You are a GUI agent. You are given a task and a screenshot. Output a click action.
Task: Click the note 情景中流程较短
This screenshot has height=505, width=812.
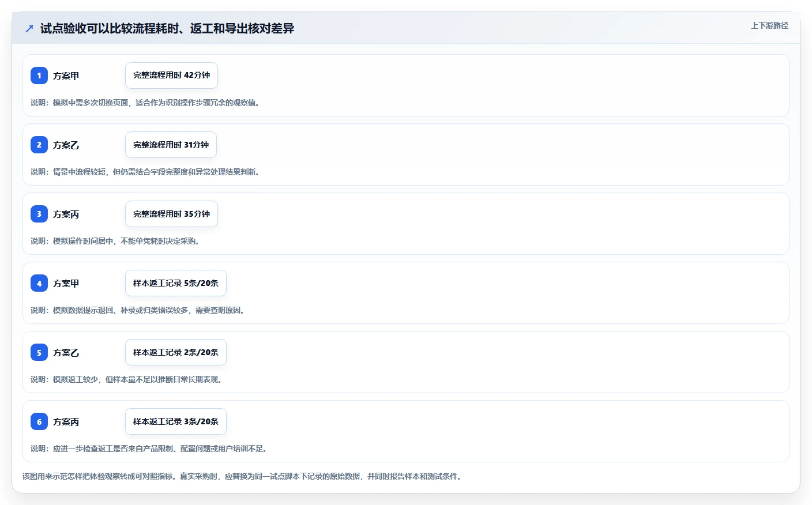146,172
